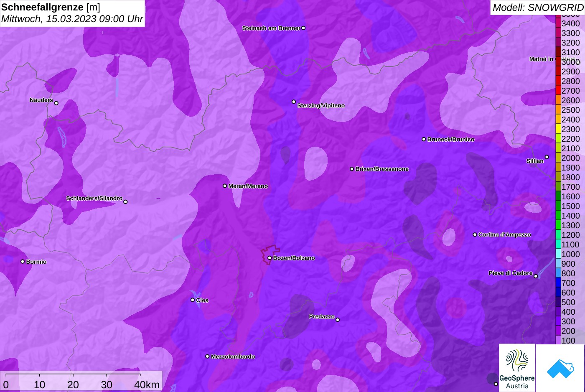Click the "Brixen/Bressanone" city label
585x392 pixels.
(382, 169)
